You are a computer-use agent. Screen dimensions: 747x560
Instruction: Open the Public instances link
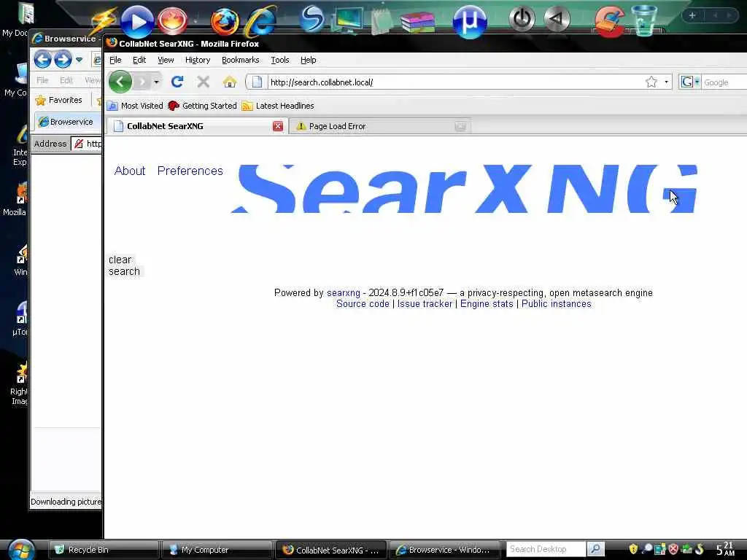point(556,304)
